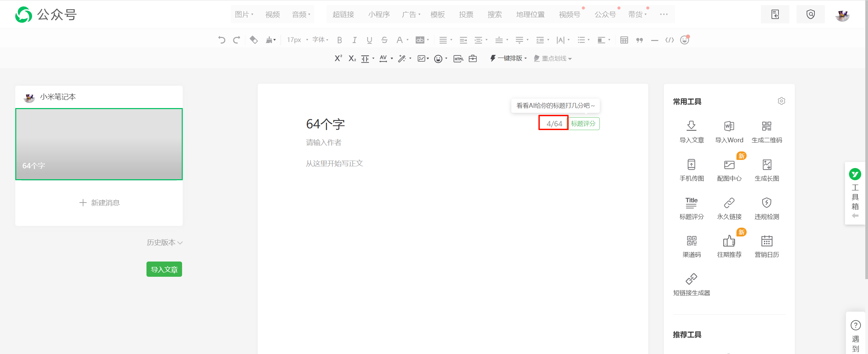Click the blockquote quotation mark icon
Screen dimensions: 868x354
(639, 40)
